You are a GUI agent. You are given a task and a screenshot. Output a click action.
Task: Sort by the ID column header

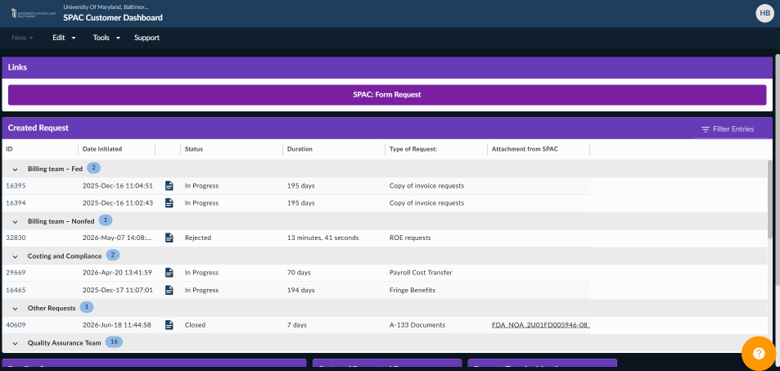(x=8, y=149)
